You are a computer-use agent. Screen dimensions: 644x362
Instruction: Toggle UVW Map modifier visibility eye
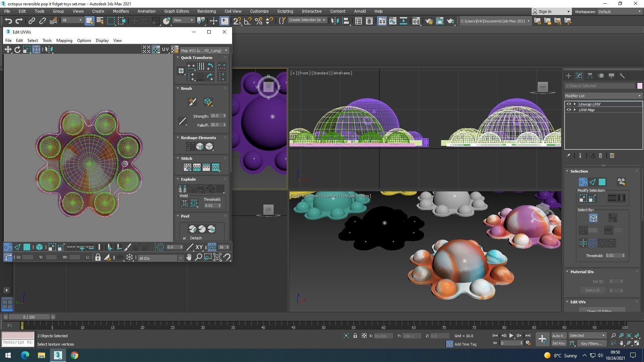point(569,110)
